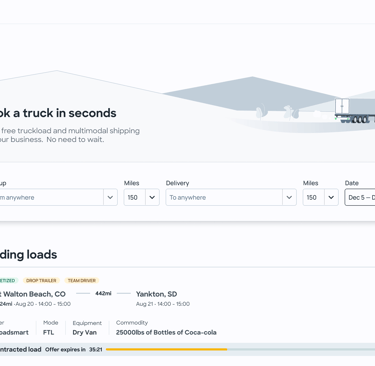Click the 'Aug 20 - 14:00 - 15:00' pickup time
The image size is (375, 366).
(x=43, y=304)
